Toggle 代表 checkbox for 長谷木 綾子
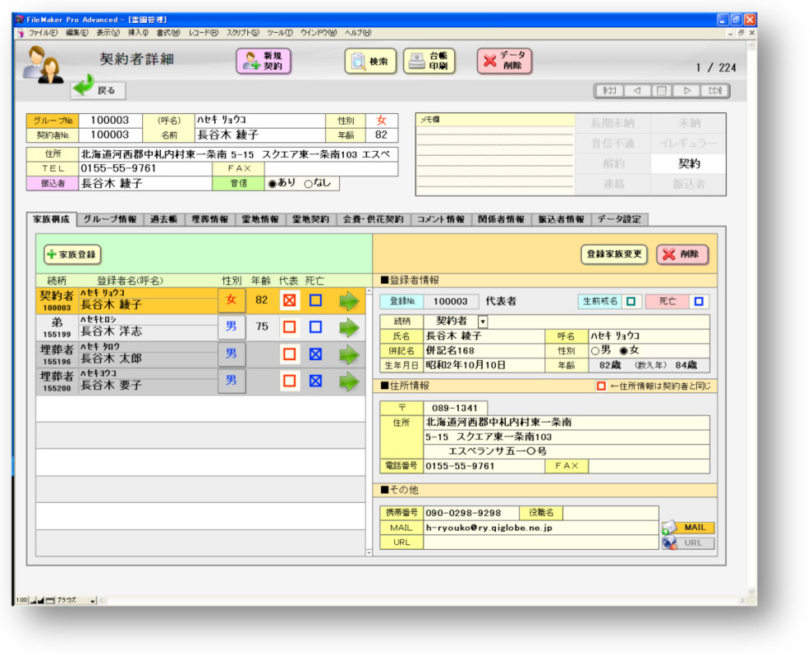The height and width of the screenshot is (654, 812). (290, 300)
